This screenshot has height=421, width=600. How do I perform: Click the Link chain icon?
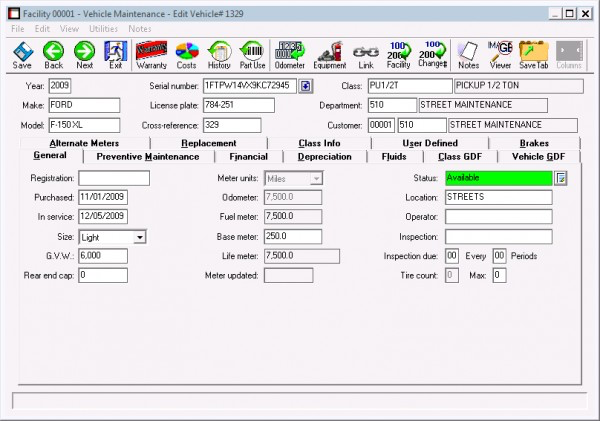(366, 55)
